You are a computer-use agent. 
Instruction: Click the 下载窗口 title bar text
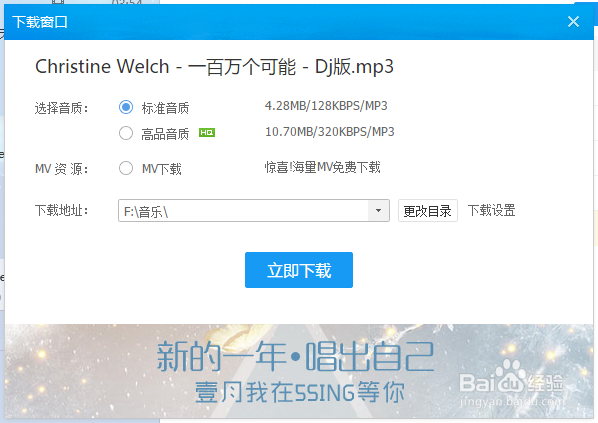[x=40, y=22]
